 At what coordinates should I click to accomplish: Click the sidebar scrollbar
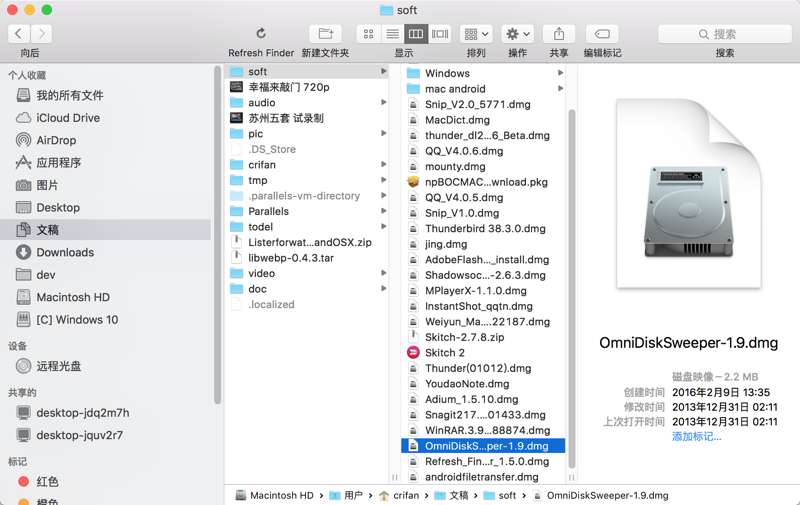217,235
